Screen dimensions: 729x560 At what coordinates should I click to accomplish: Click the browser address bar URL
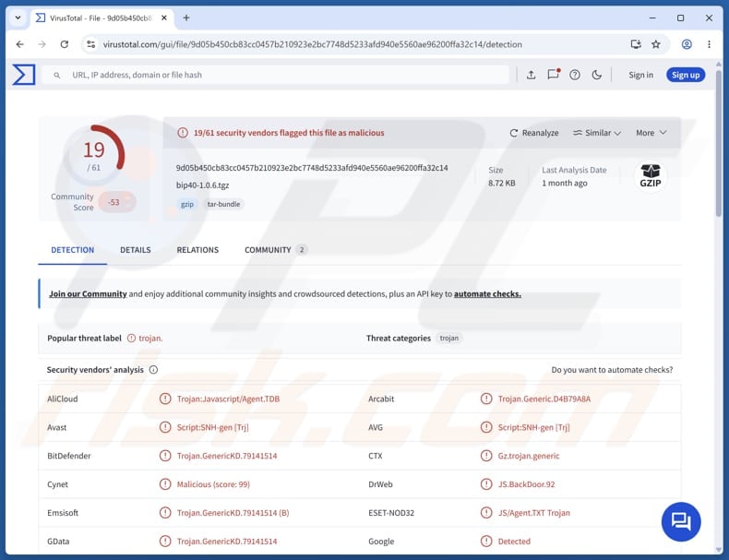point(312,44)
